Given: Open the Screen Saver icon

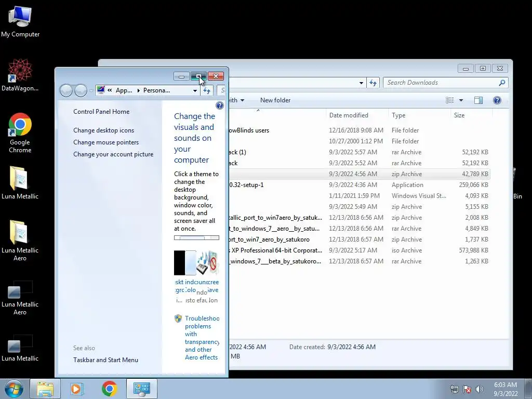Looking at the screenshot, I should [214, 262].
